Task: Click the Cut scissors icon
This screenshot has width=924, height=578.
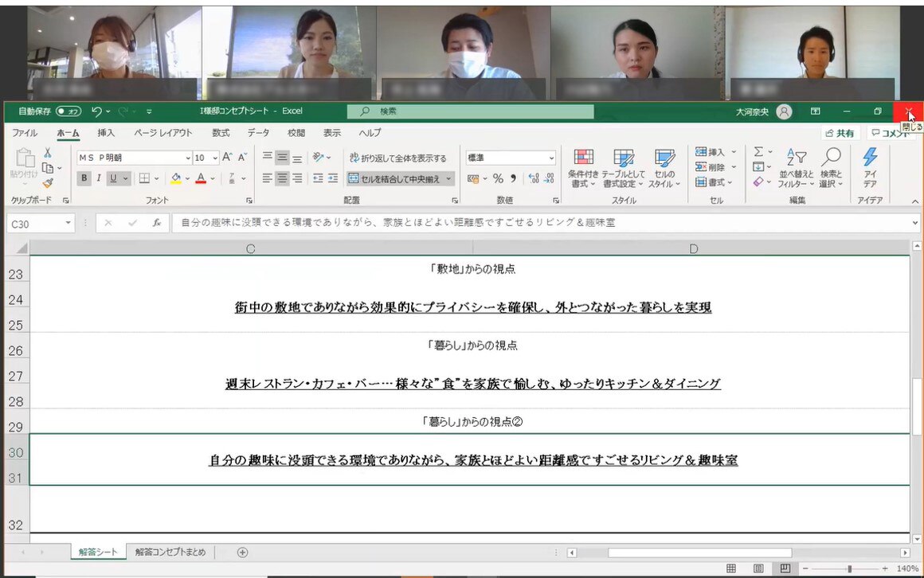Action: coord(48,153)
